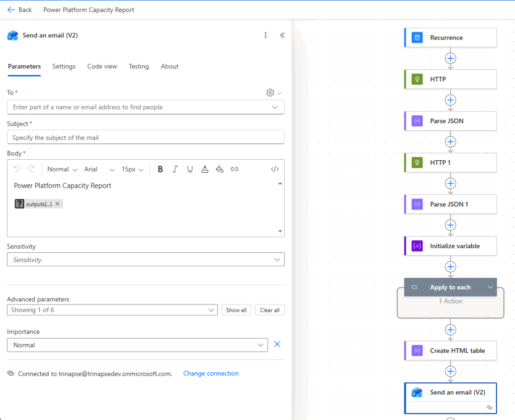Open the font color picker

click(x=205, y=169)
